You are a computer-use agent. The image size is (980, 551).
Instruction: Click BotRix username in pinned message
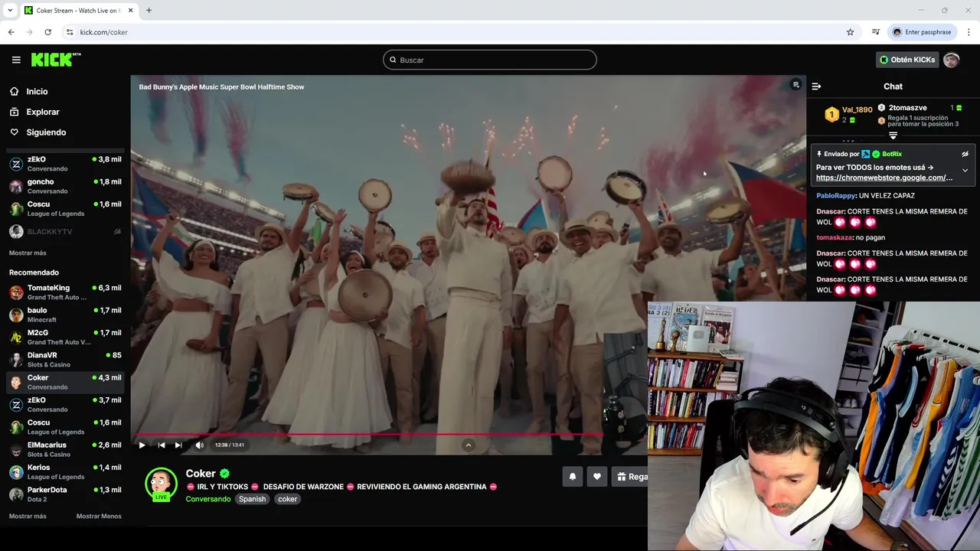coord(892,154)
